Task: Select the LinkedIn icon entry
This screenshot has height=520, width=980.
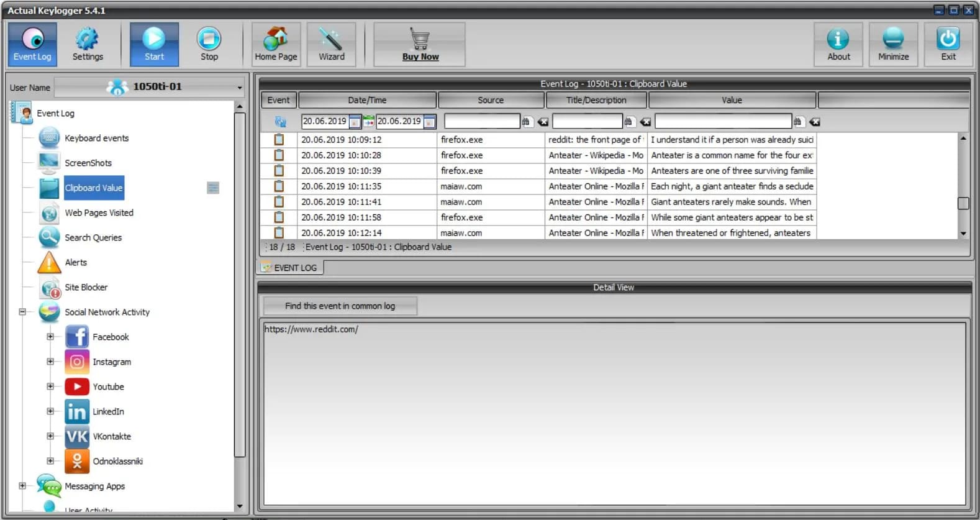Action: (76, 411)
